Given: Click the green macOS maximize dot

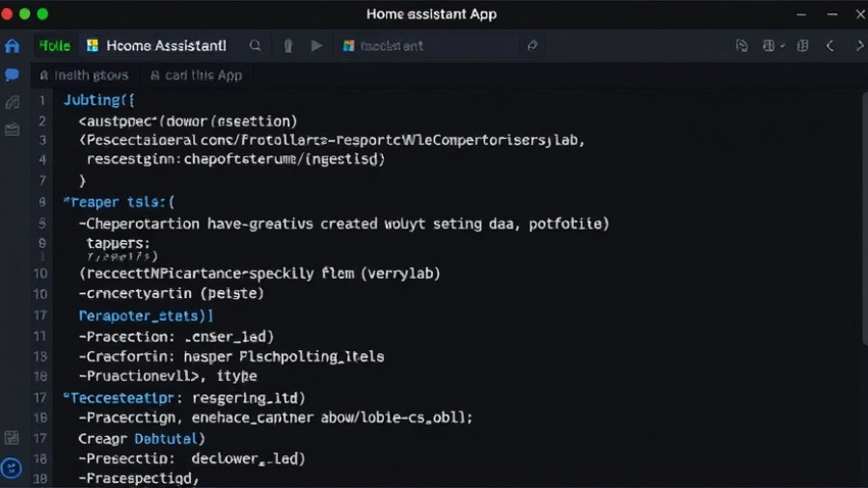Looking at the screenshot, I should click(42, 14).
